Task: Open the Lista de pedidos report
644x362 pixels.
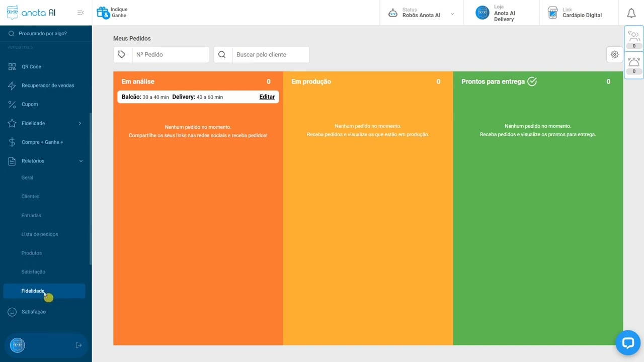Action: click(x=40, y=234)
